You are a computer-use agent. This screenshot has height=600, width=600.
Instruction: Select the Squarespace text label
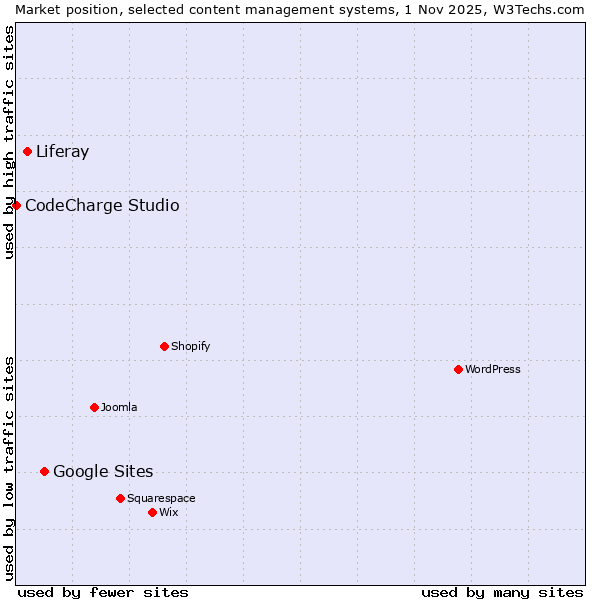click(x=161, y=499)
